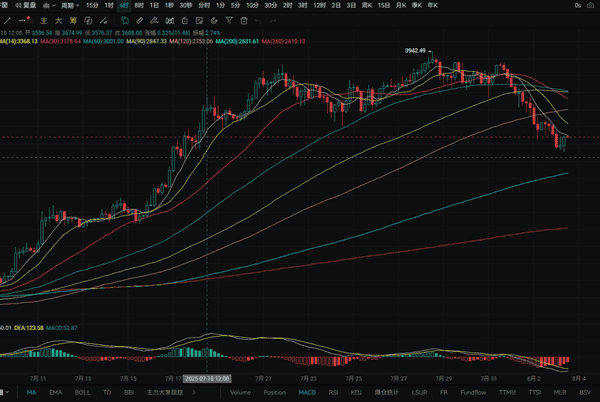Click the magnet snap icon
Viewport: 600px width, 402px height.
[214, 21]
